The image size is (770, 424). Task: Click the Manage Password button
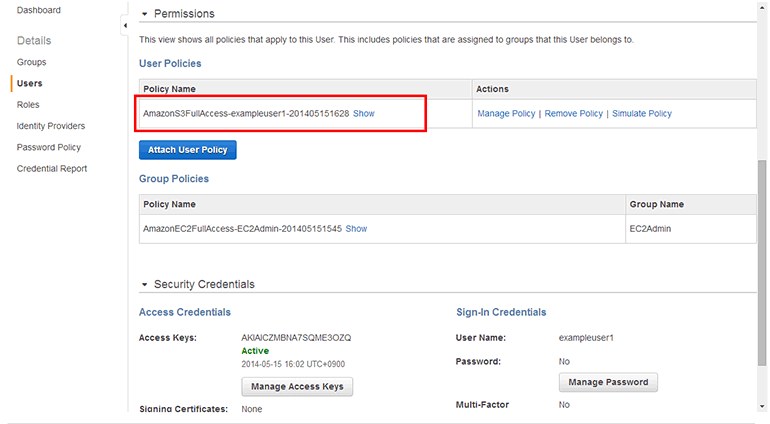click(x=608, y=382)
